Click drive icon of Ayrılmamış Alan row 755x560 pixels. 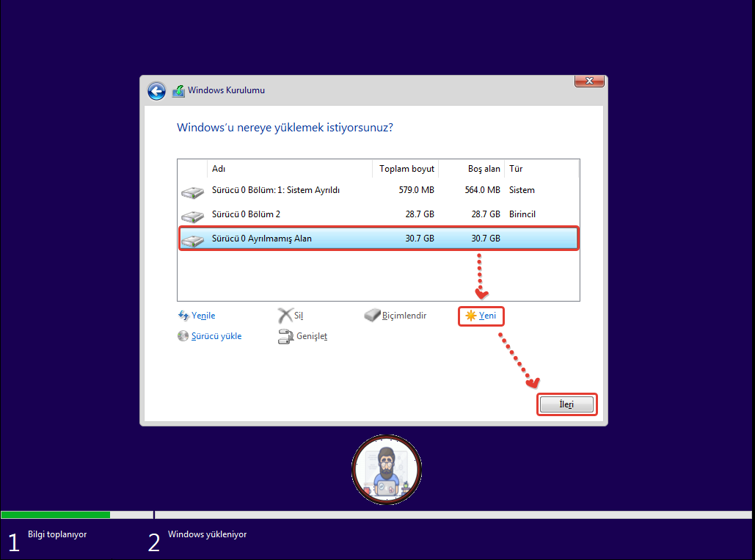pyautogui.click(x=192, y=240)
